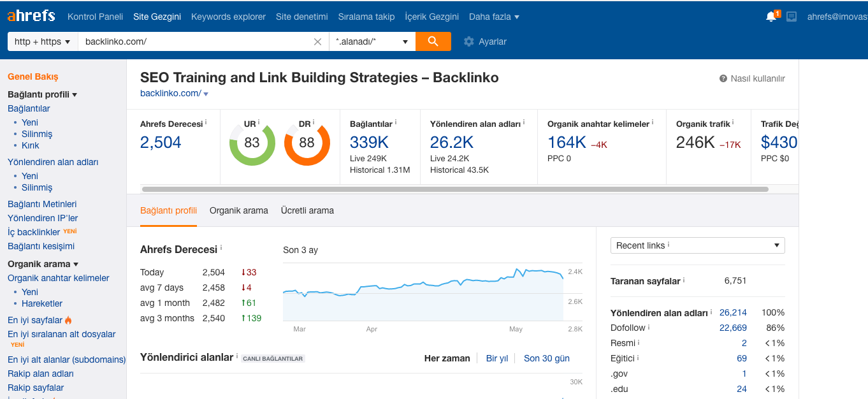
Task: Open the arrow next to backlinko.com/ link
Action: click(x=206, y=94)
